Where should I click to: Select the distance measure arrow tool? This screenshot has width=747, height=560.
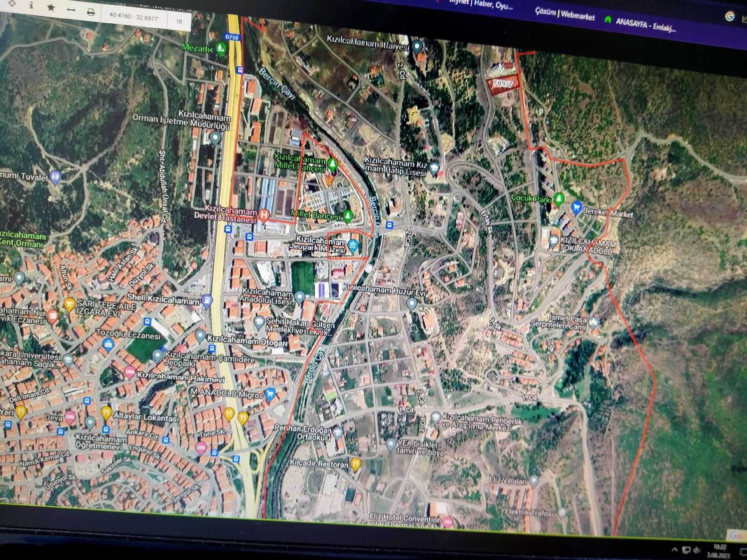(x=71, y=10)
